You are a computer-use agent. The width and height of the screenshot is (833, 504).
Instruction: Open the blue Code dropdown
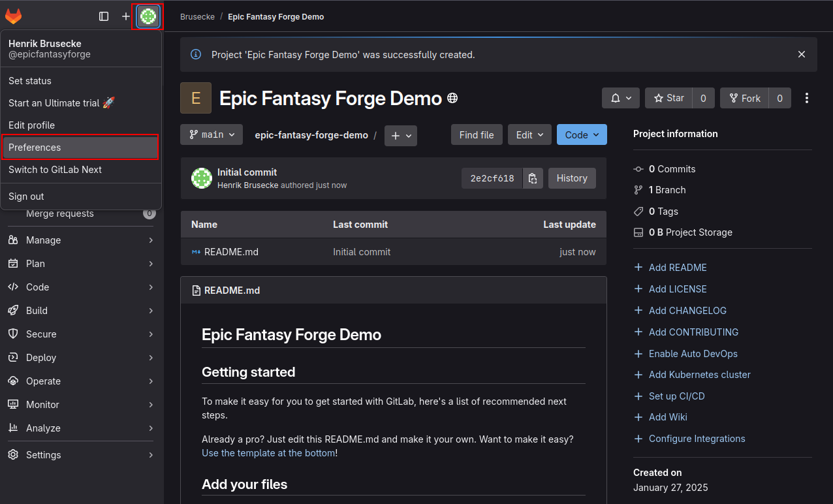point(582,134)
